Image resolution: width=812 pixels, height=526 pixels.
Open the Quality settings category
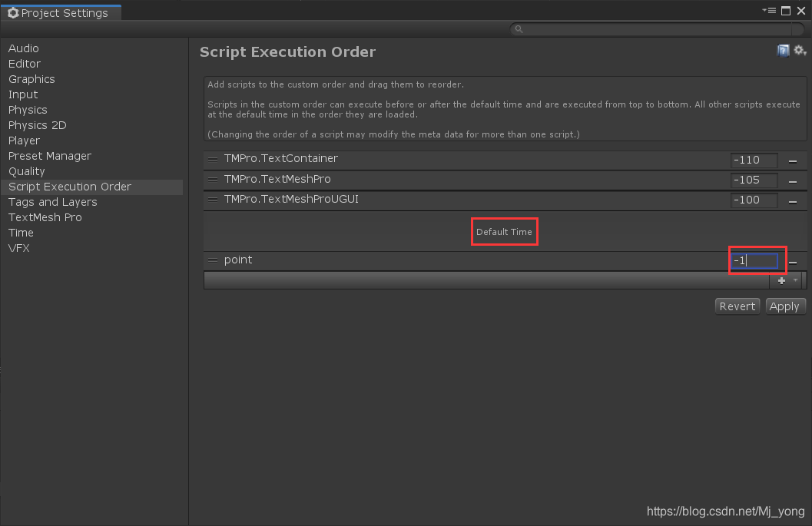click(x=27, y=171)
